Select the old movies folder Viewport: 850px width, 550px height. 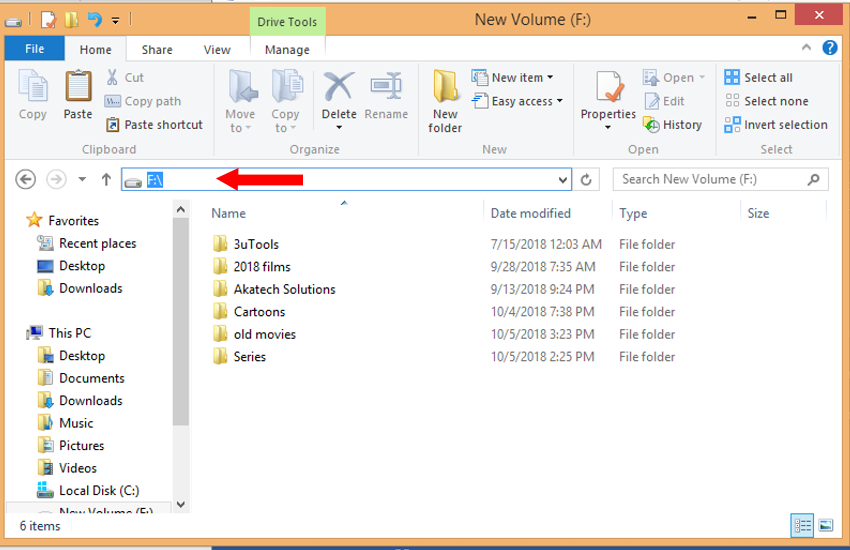point(254,334)
